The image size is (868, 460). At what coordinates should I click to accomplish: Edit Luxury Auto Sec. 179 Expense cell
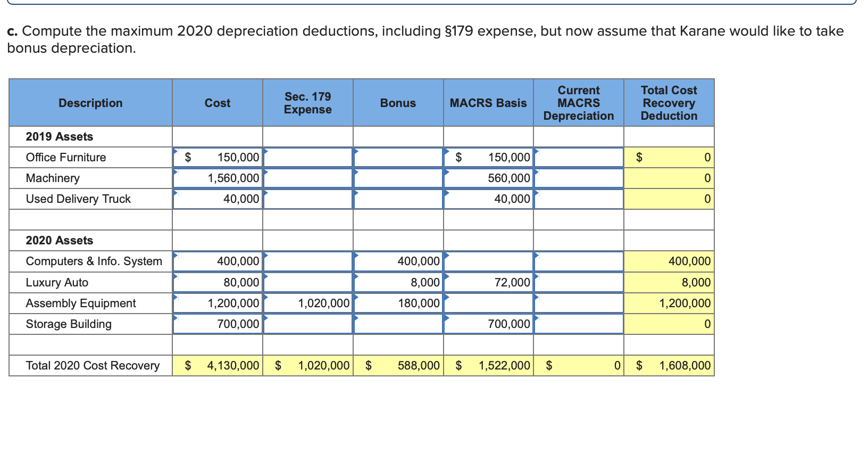click(308, 282)
